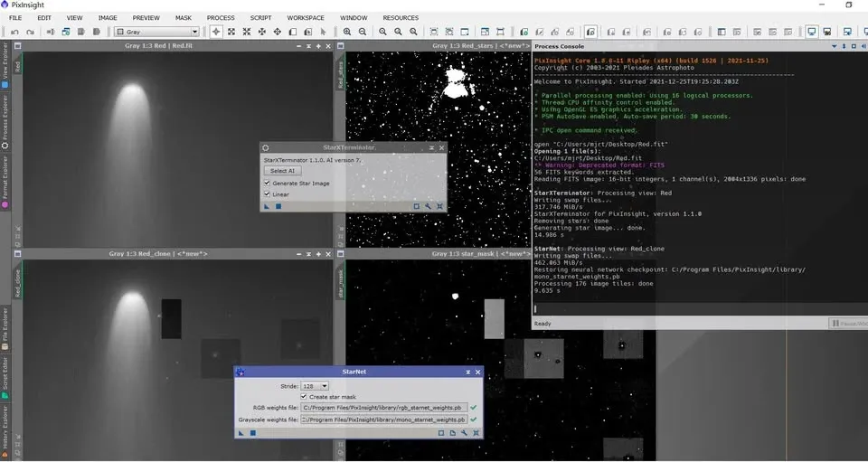
Task: Click the Select AI button
Action: pyautogui.click(x=282, y=171)
